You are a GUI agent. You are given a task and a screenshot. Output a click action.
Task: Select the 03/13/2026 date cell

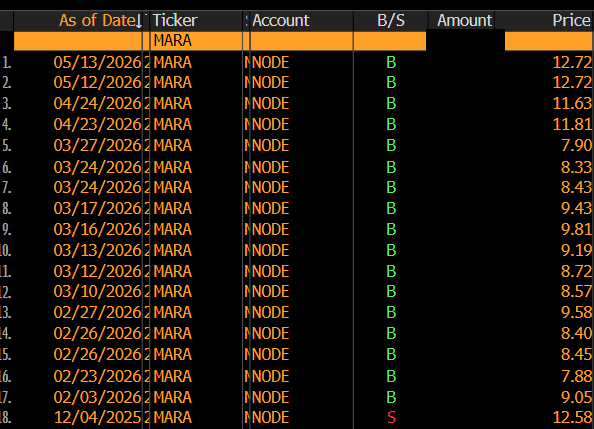(97, 251)
